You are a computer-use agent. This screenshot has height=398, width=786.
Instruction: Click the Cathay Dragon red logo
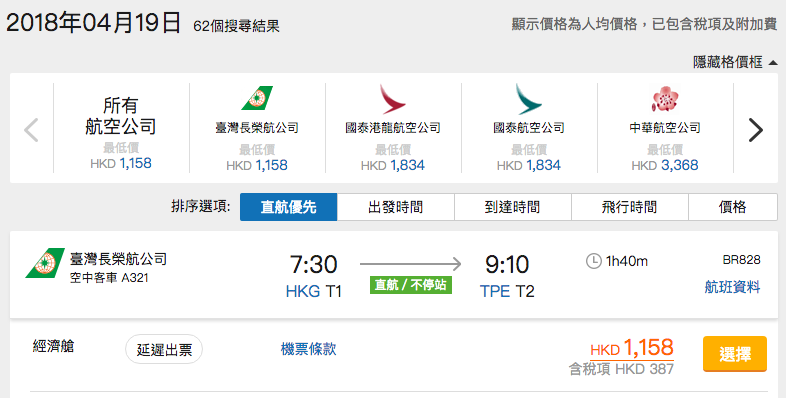[392, 99]
